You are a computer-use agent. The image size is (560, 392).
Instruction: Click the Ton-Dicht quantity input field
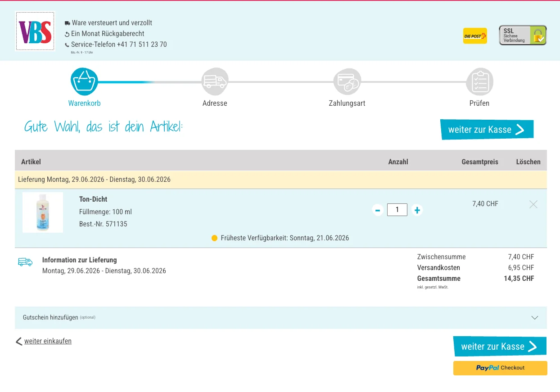pyautogui.click(x=397, y=210)
